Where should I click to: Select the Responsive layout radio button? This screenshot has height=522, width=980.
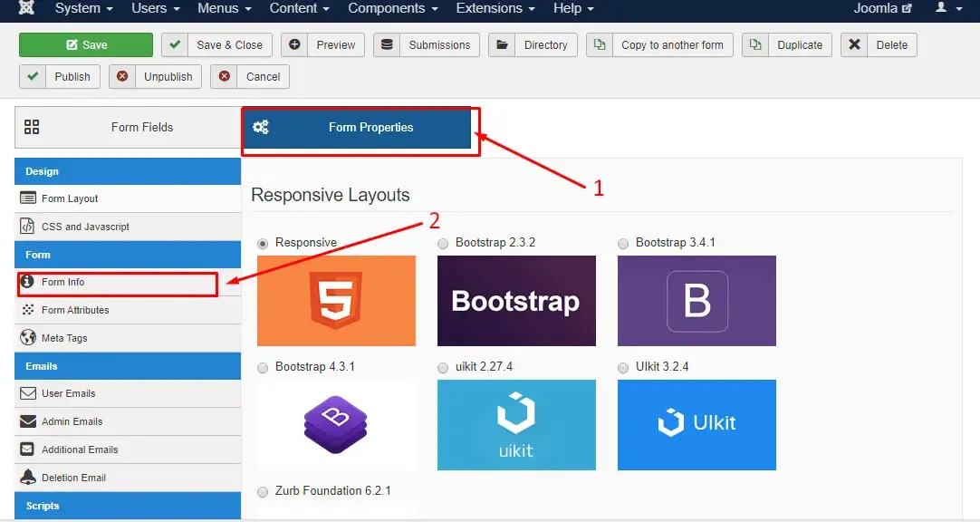pyautogui.click(x=263, y=243)
